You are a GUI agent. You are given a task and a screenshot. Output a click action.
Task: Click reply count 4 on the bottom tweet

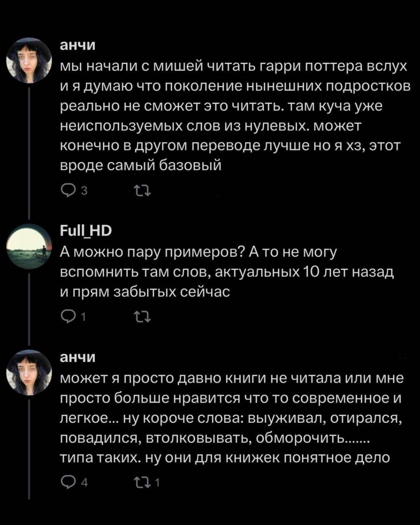click(84, 483)
